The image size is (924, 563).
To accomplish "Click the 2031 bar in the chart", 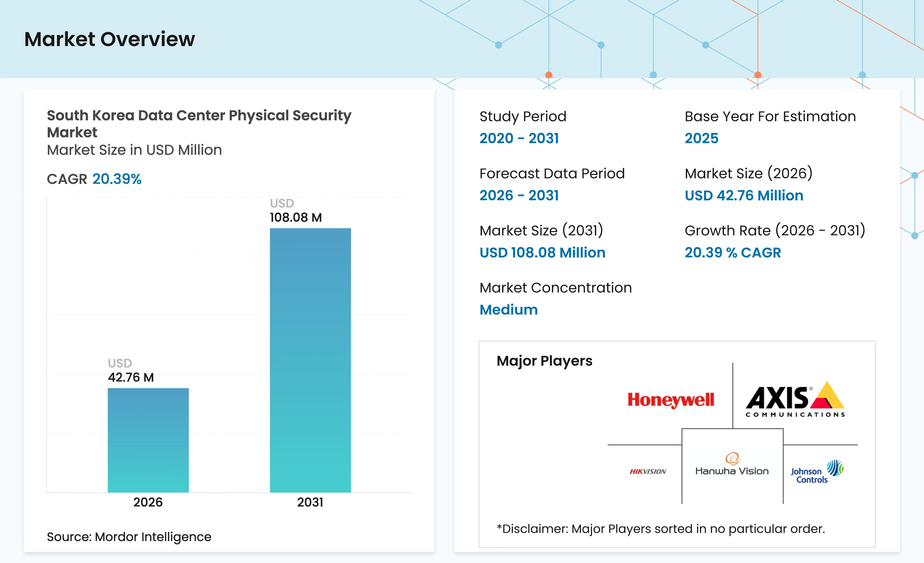I will tap(311, 360).
